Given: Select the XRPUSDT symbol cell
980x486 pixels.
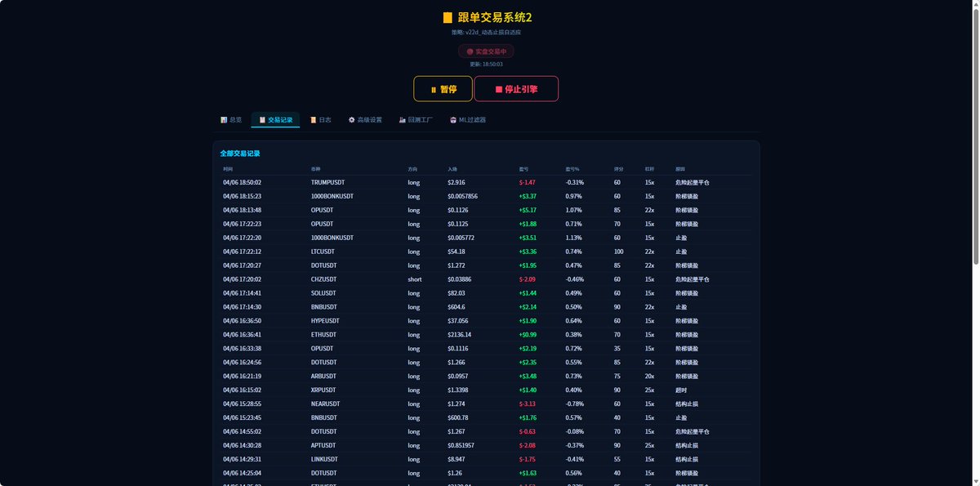Looking at the screenshot, I should pyautogui.click(x=325, y=390).
